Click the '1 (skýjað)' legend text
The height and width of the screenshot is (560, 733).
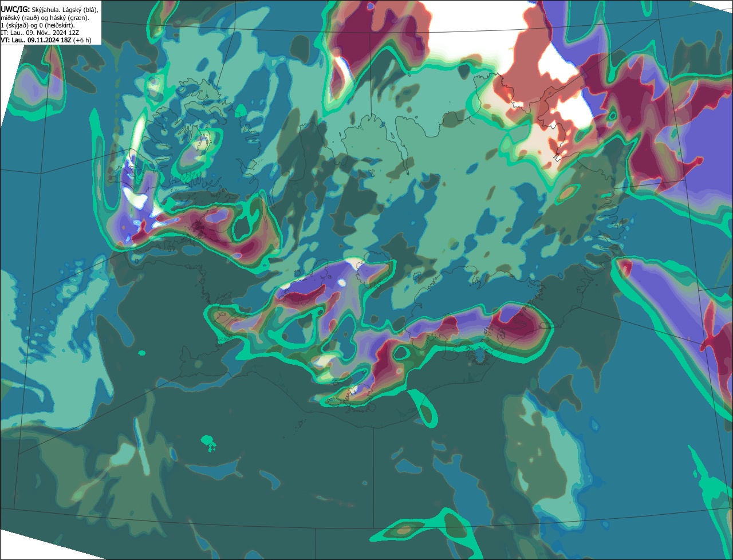(x=14, y=25)
